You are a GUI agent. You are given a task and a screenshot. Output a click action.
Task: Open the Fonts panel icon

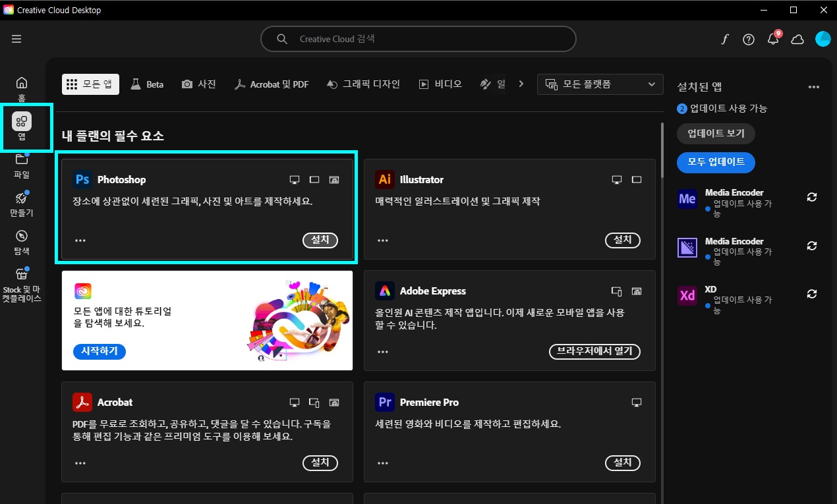tap(725, 39)
